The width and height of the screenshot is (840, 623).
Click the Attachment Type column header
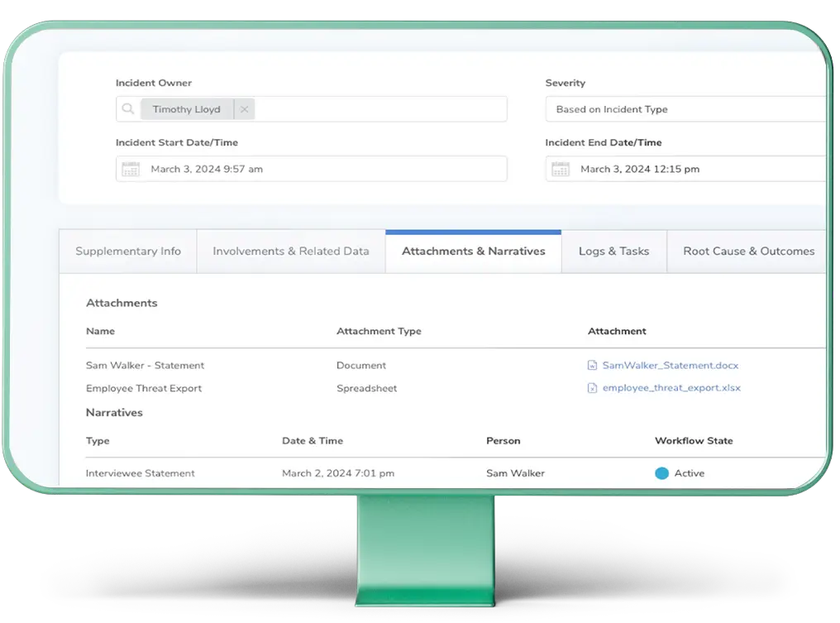pos(379,331)
